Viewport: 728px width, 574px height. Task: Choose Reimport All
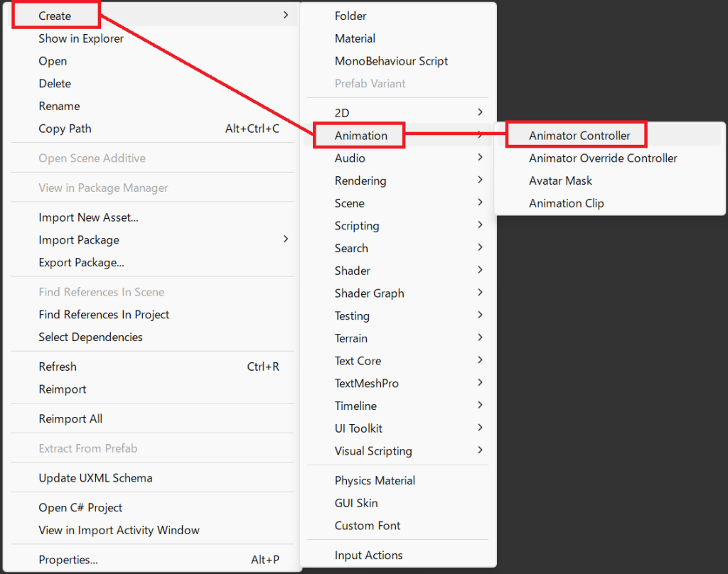[x=70, y=419]
